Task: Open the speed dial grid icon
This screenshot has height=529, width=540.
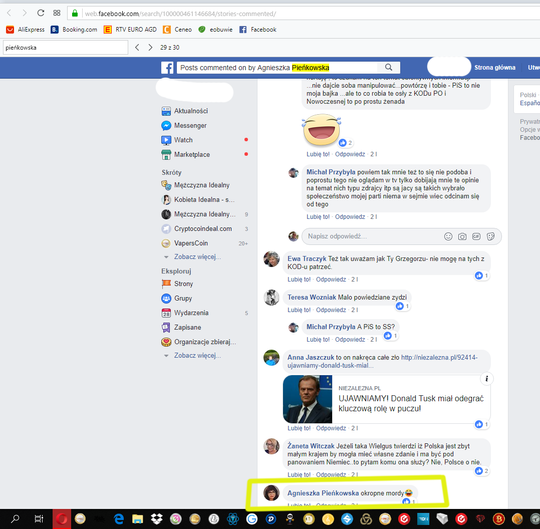Action: pos(57,13)
